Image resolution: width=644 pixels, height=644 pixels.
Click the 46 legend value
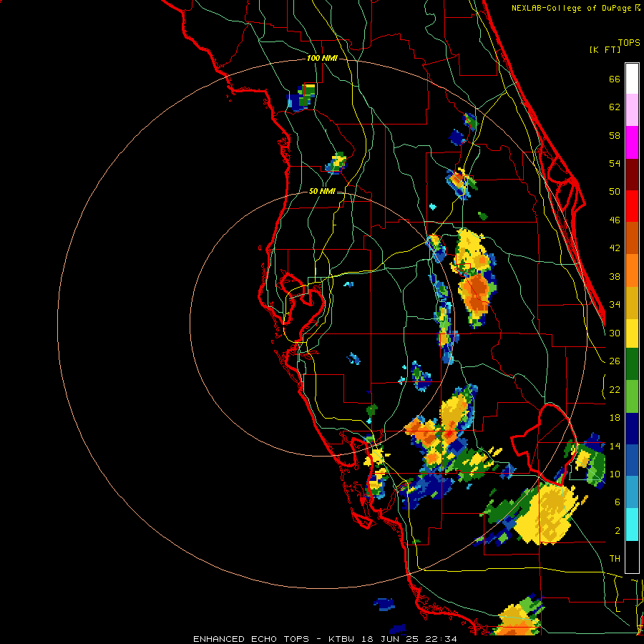tap(615, 220)
